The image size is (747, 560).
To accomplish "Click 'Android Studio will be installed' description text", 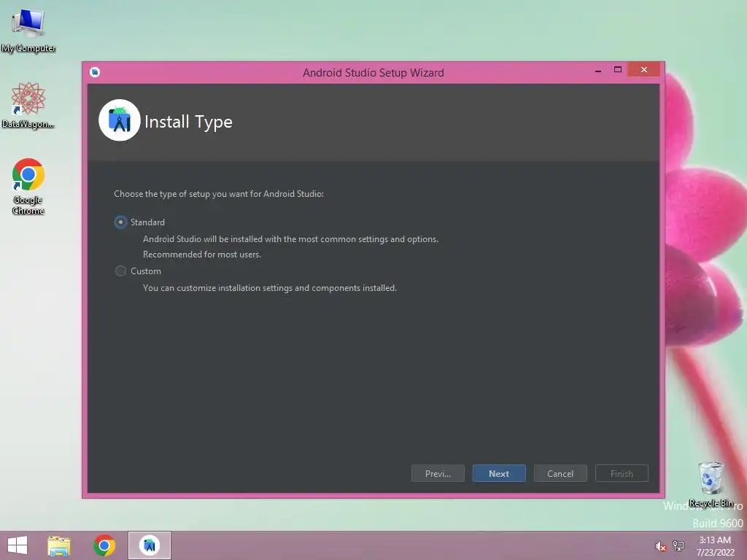I will pos(290,239).
